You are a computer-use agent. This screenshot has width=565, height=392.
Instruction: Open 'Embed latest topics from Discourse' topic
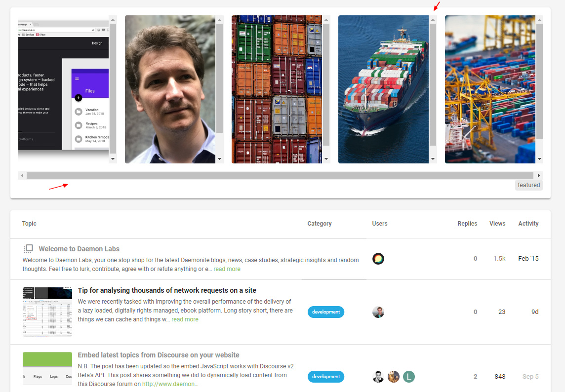[x=158, y=355]
